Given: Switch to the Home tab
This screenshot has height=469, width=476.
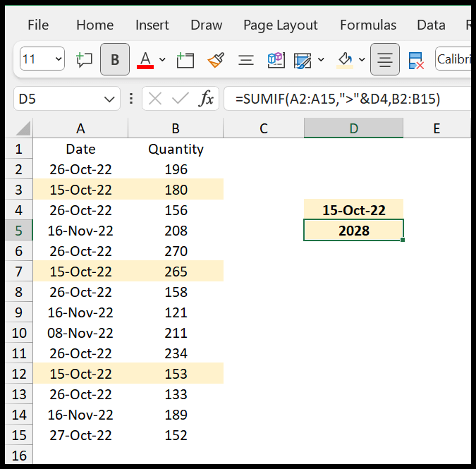Looking at the screenshot, I should (x=94, y=25).
